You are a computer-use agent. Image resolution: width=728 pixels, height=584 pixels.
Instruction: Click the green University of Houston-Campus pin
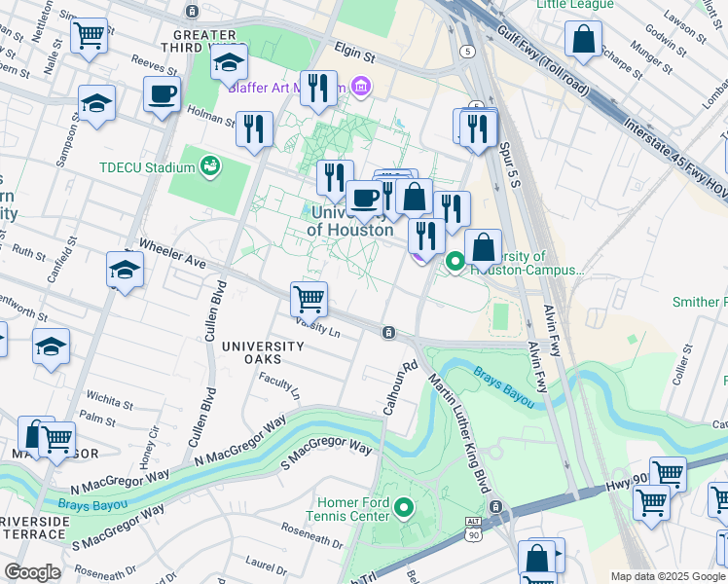click(x=455, y=262)
